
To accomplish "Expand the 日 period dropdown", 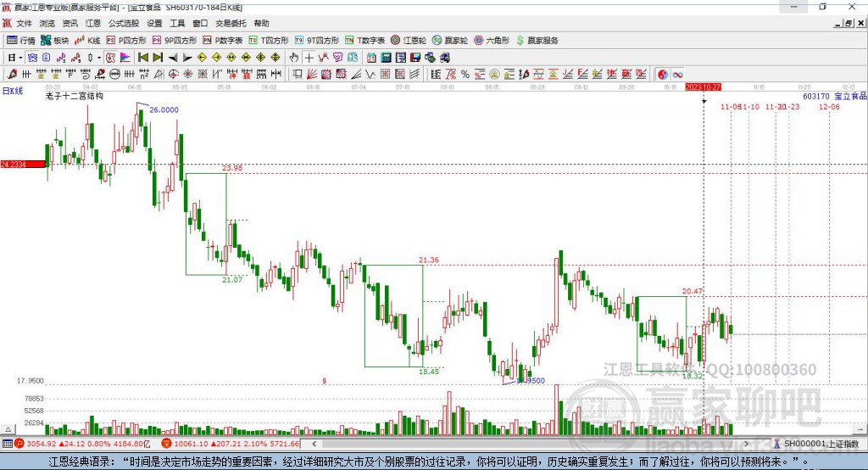I will pyautogui.click(x=20, y=58).
